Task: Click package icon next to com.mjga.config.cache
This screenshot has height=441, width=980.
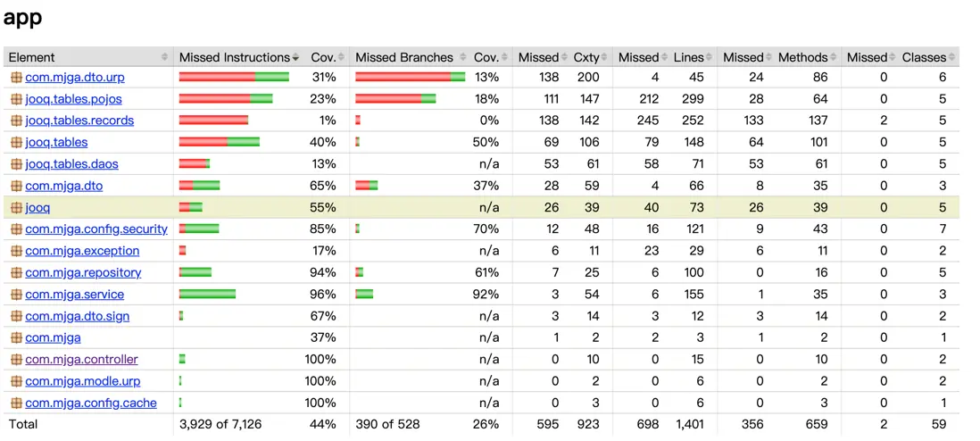Action: point(16,404)
